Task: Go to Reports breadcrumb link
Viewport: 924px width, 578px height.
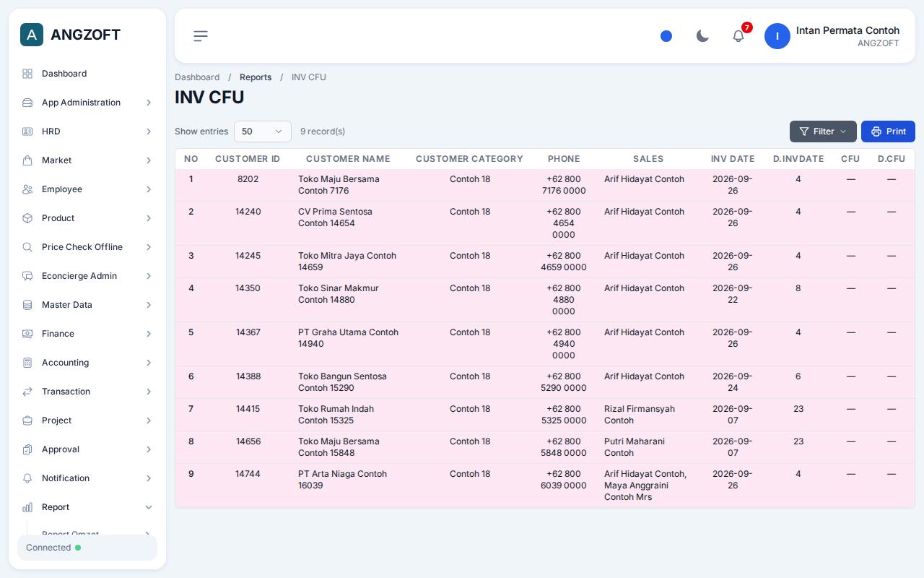Action: point(256,77)
